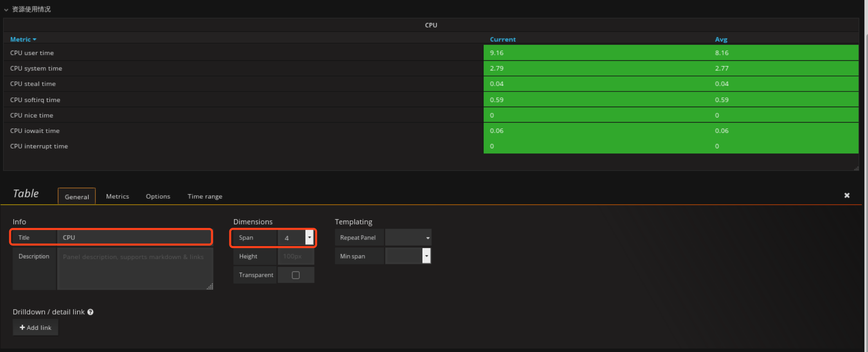
Task: Sort table by Avg column
Action: 721,39
